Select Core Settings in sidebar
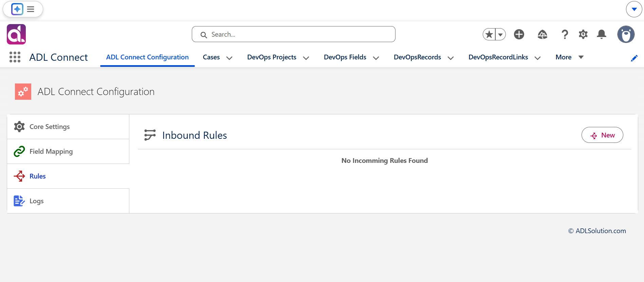The image size is (644, 282). [68, 127]
